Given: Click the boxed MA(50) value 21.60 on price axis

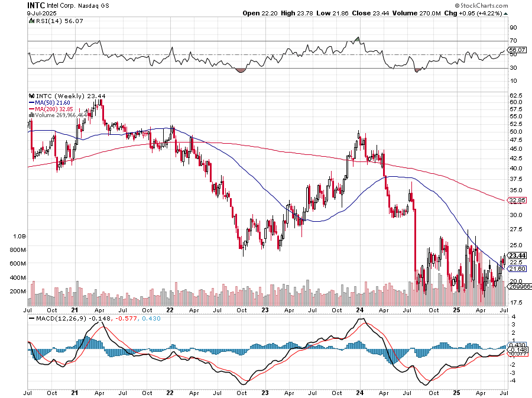Looking at the screenshot, I should [518, 268].
